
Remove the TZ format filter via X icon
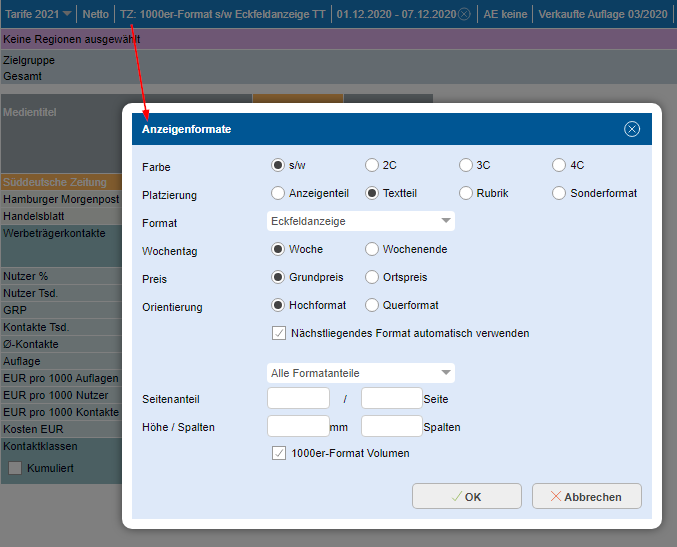[x=464, y=14]
